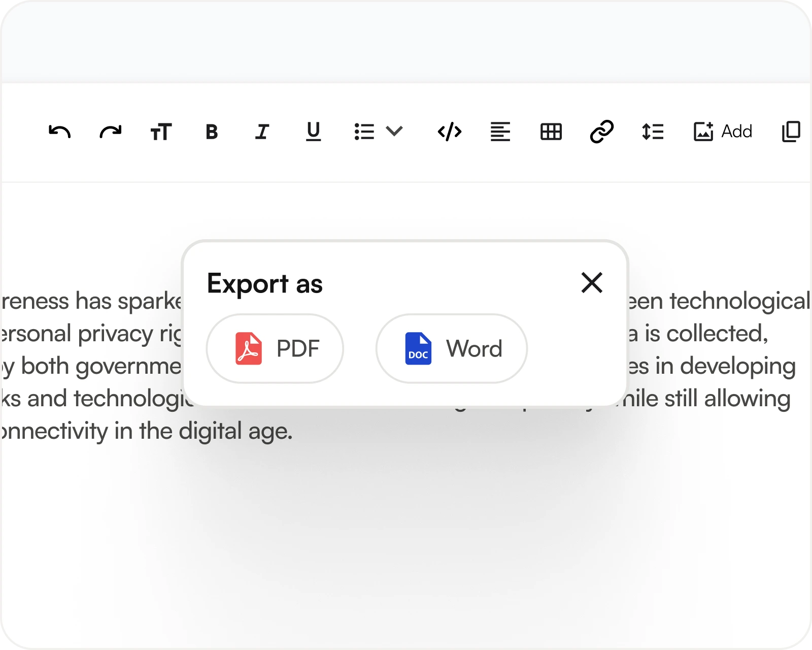Click the copy document icon
Image resolution: width=812 pixels, height=650 pixels.
click(x=791, y=132)
